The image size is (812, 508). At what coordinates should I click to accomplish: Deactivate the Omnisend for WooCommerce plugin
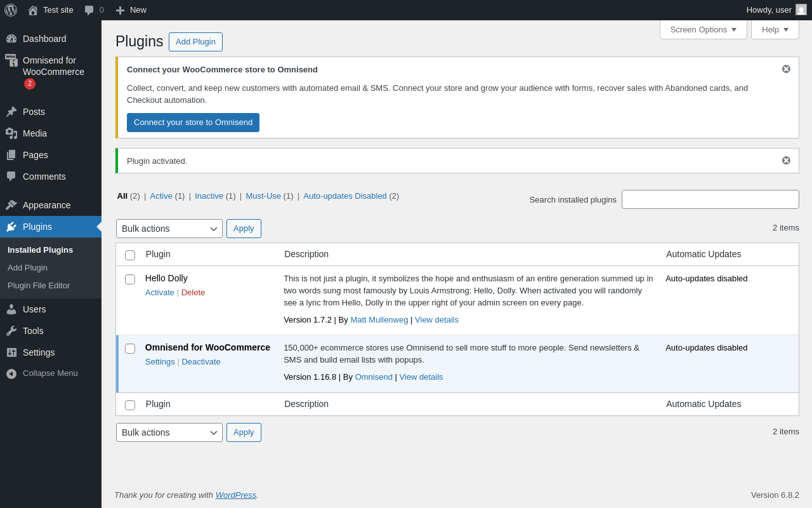click(201, 362)
